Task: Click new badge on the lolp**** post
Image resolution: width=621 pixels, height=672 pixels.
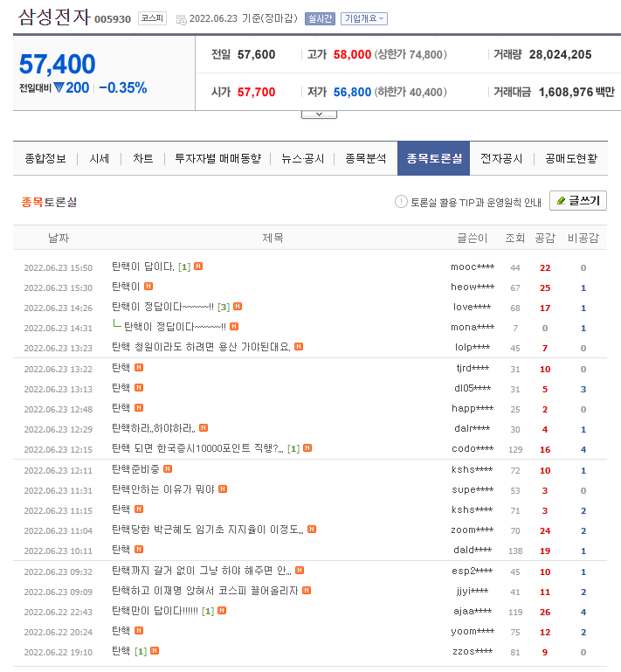Action: coord(299,346)
